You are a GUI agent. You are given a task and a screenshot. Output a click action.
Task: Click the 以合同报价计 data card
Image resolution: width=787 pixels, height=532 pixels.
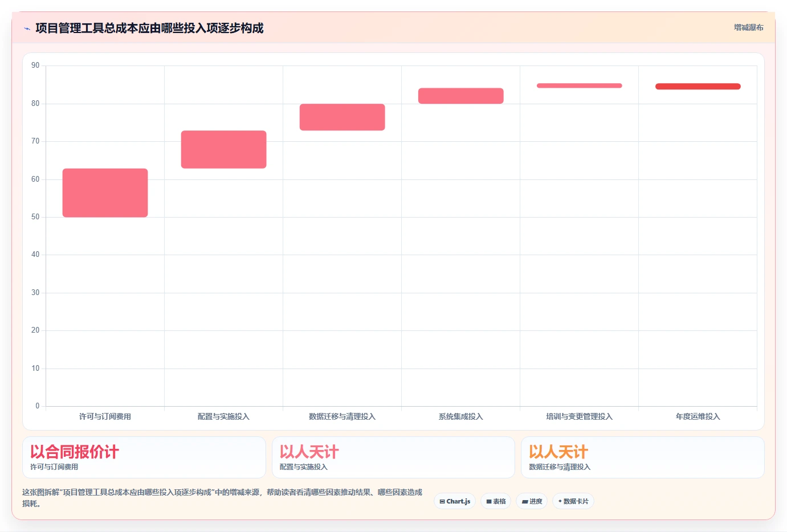[x=144, y=457]
